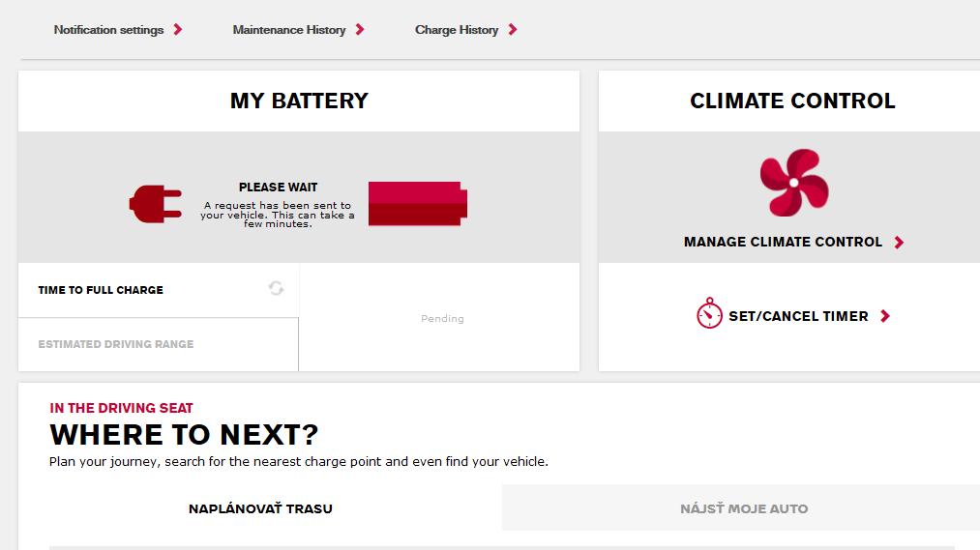980x550 pixels.
Task: Click the climate control fan icon
Action: (x=793, y=183)
